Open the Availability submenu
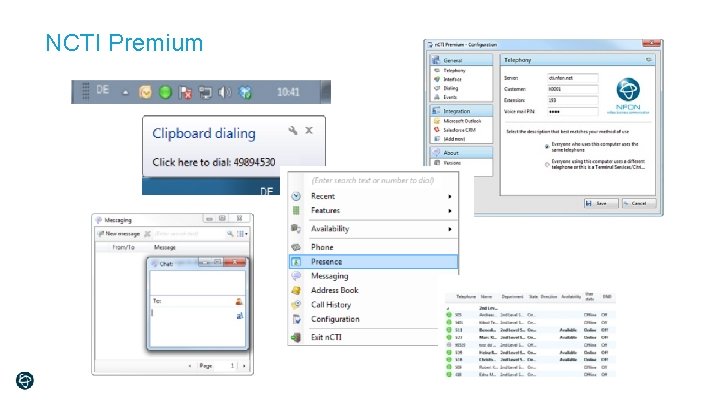 click(373, 229)
